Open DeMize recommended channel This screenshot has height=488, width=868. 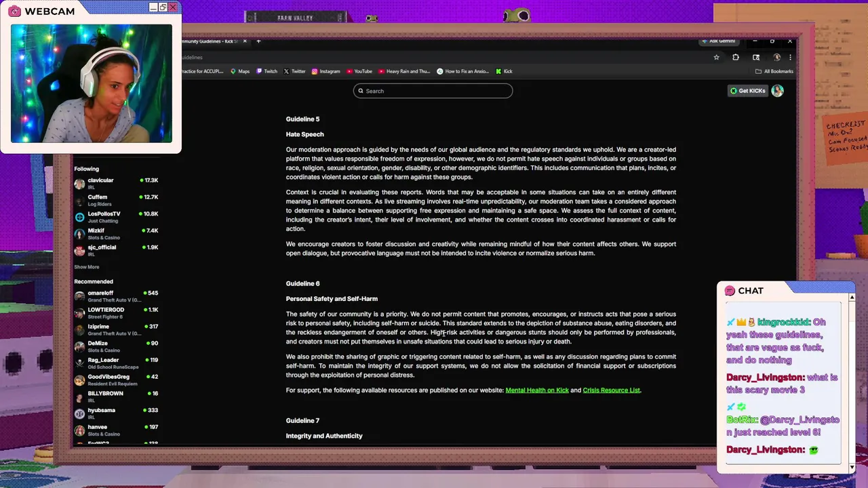(116, 346)
